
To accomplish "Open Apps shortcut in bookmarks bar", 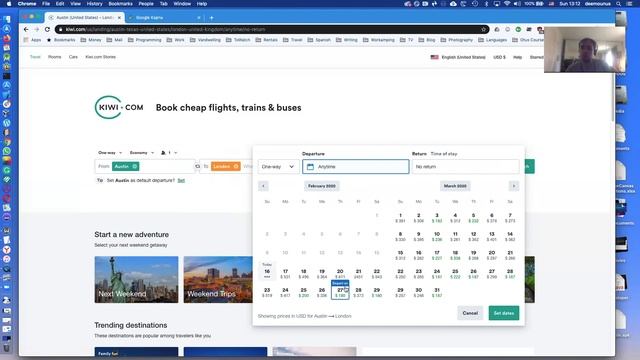I will [x=33, y=40].
